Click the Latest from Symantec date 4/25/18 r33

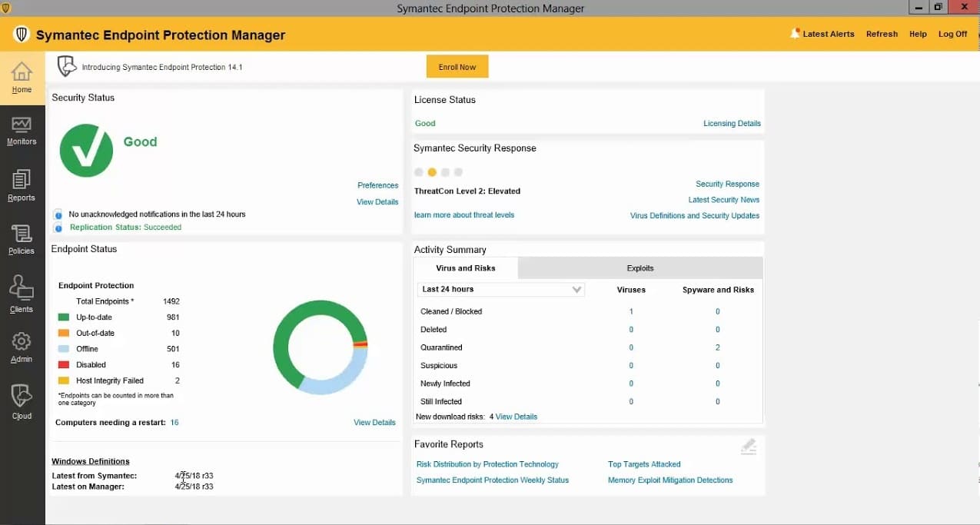[194, 476]
